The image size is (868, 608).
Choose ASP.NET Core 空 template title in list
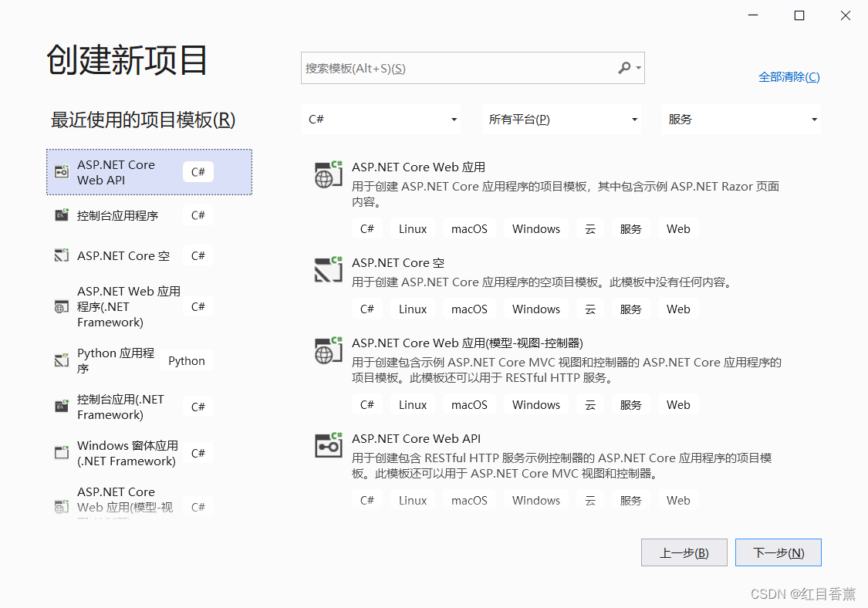pos(398,263)
